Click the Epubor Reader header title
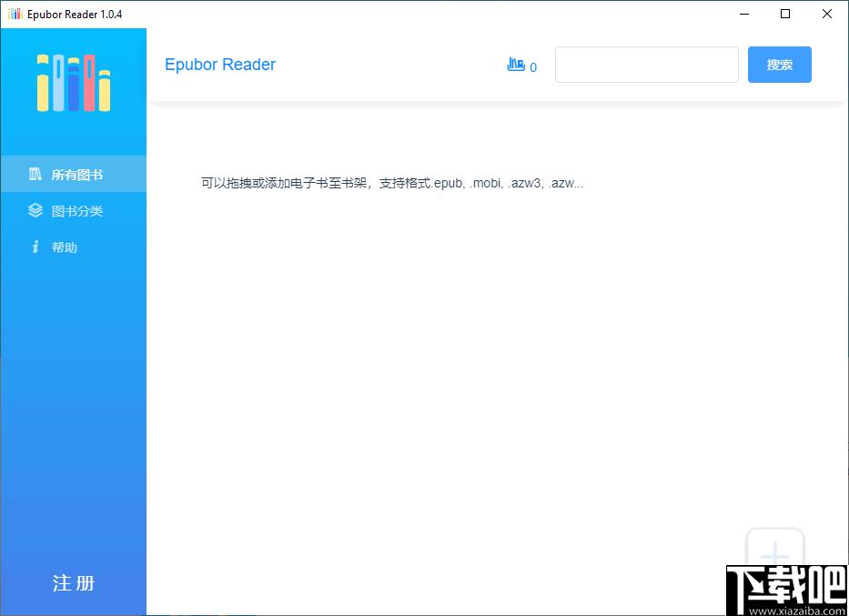 [x=220, y=65]
